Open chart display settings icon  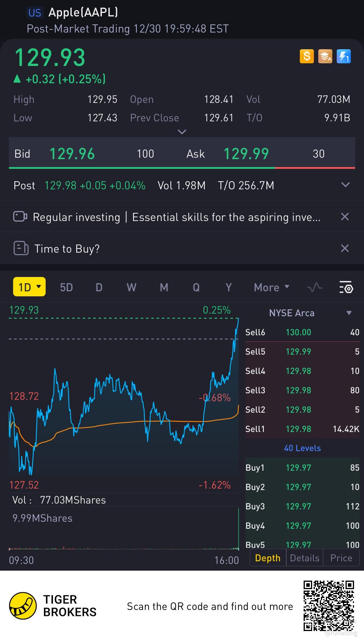pos(346,287)
